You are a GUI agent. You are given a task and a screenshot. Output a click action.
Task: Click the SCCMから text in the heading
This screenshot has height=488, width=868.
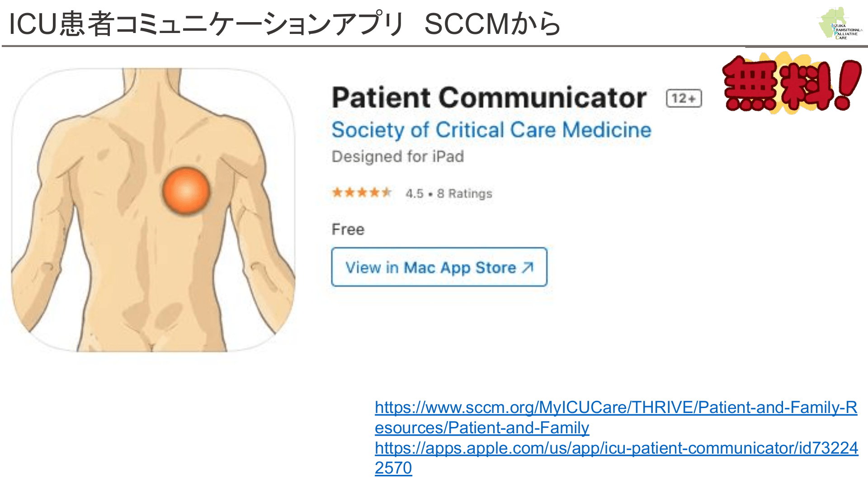tap(492, 23)
